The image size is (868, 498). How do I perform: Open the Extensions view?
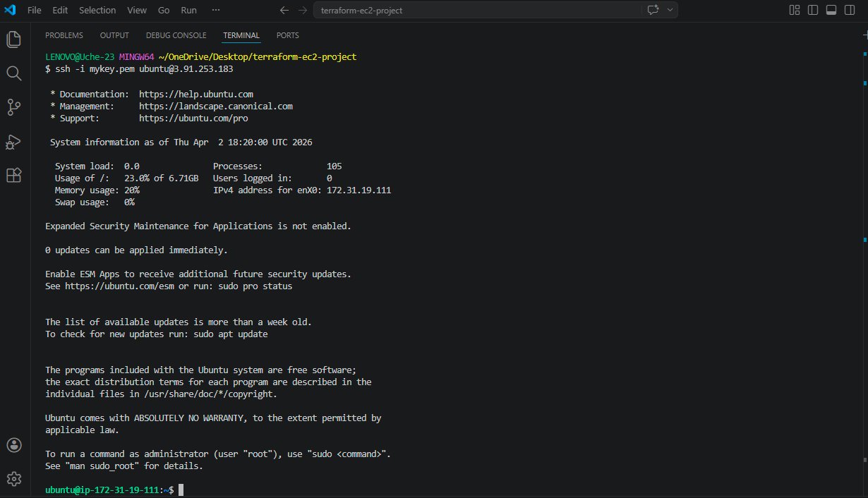click(x=13, y=175)
